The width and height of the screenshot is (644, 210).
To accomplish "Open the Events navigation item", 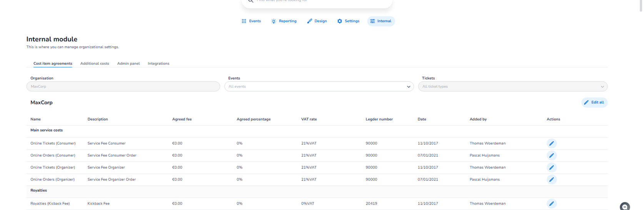I will (x=251, y=21).
